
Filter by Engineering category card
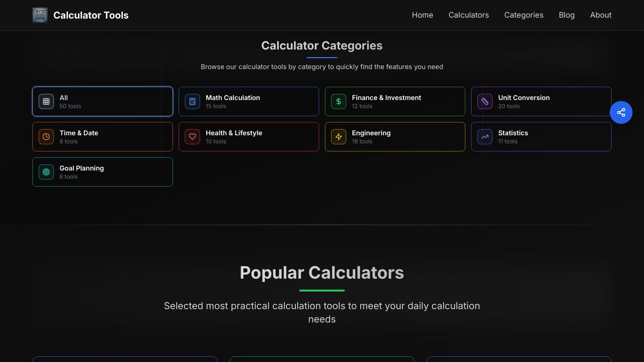point(395,137)
